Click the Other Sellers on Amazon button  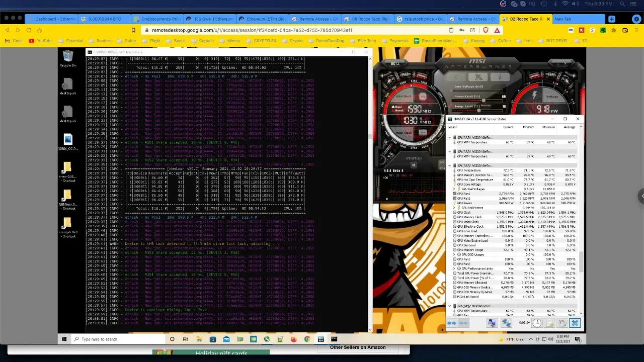358,347
